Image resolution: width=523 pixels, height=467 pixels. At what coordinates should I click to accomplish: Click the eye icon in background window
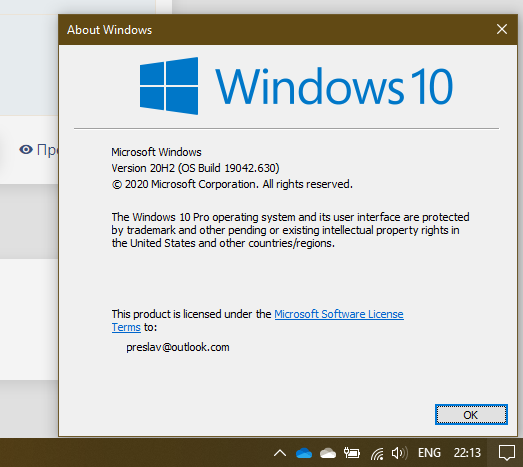[x=26, y=149]
